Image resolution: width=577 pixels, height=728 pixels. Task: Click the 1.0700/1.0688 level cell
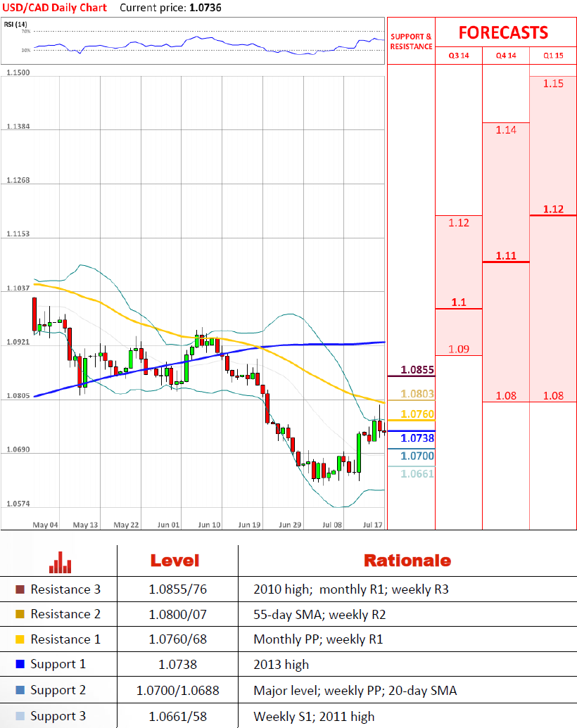[177, 691]
